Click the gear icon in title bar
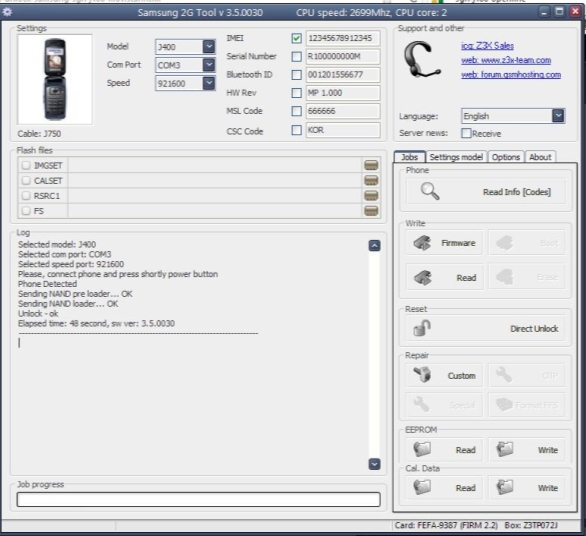 coord(7,12)
